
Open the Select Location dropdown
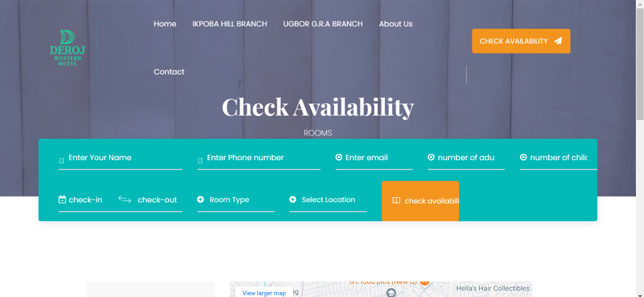click(328, 200)
